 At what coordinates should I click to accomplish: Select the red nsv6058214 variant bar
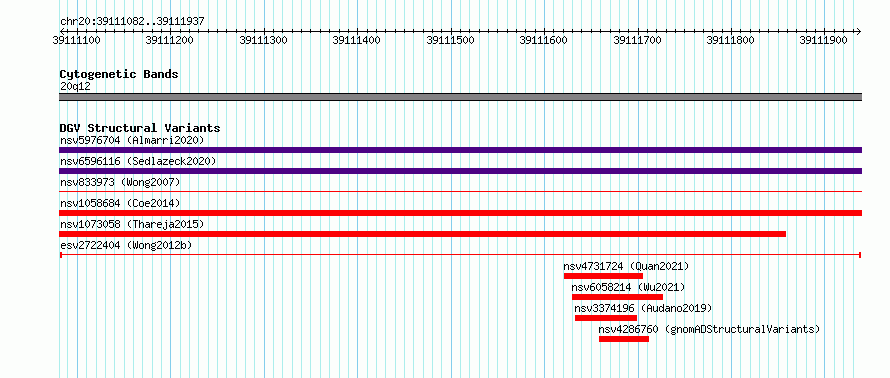(618, 297)
